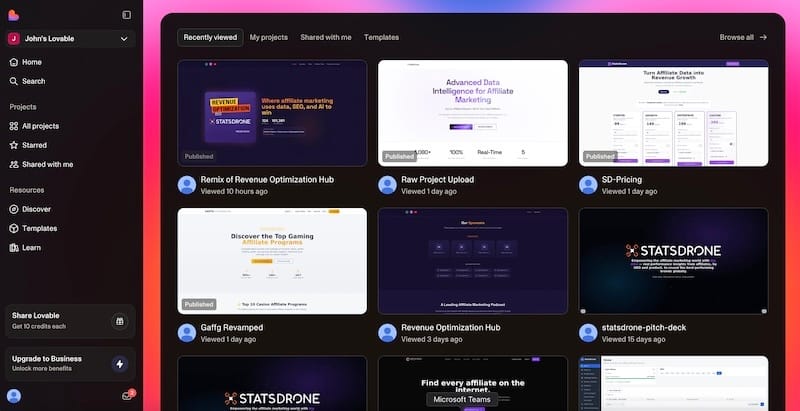Click avatar beside SD-Pricing
800x411 pixels.
(x=588, y=185)
